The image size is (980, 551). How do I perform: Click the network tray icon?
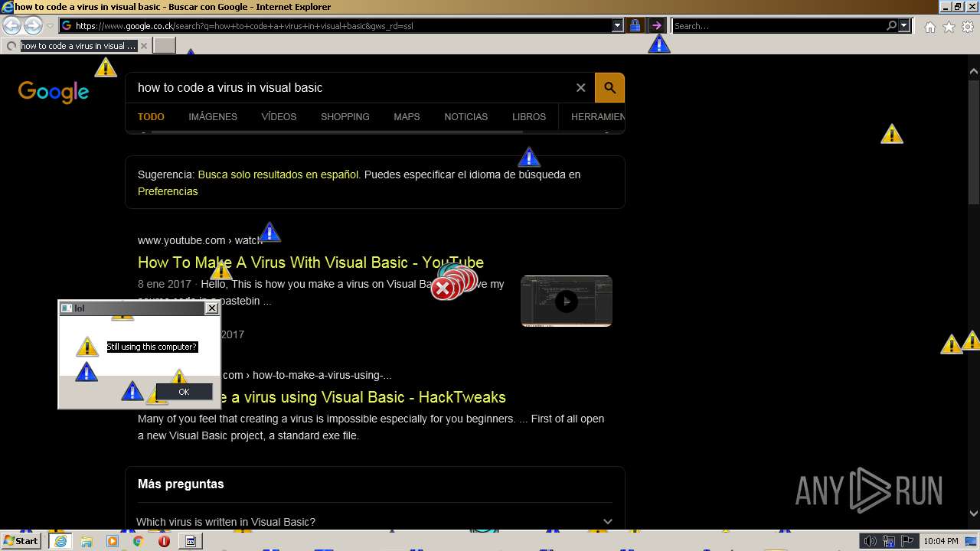pos(889,541)
